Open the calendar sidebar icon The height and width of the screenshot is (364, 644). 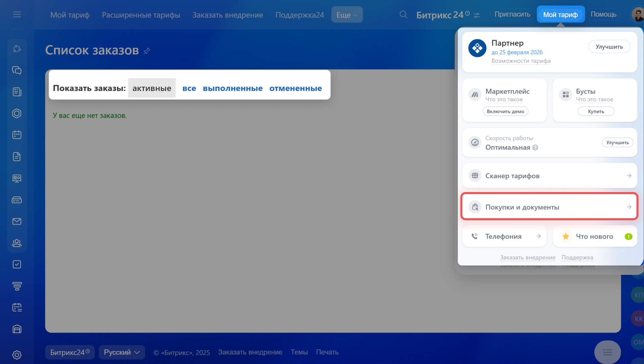(17, 135)
